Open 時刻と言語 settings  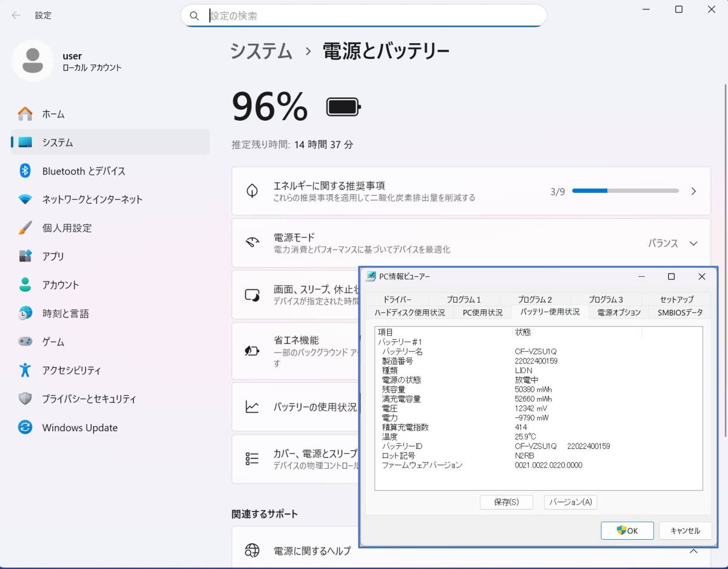tap(65, 314)
